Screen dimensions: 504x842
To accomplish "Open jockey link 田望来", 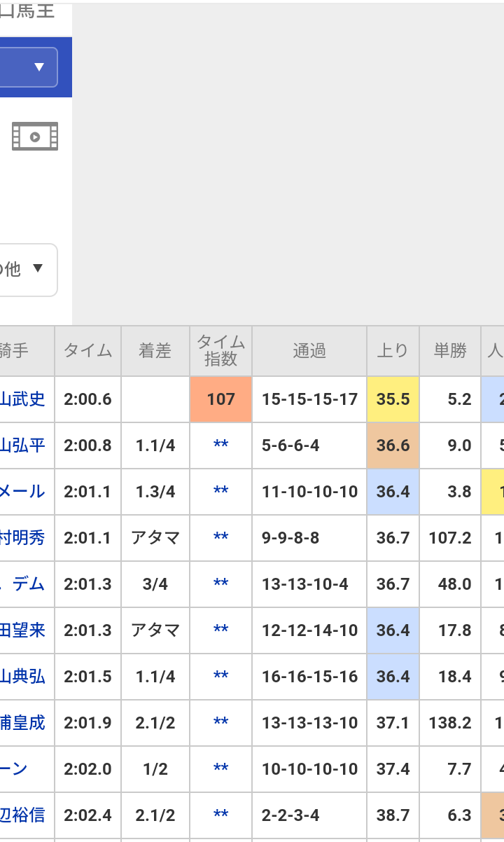I will 22,630.
